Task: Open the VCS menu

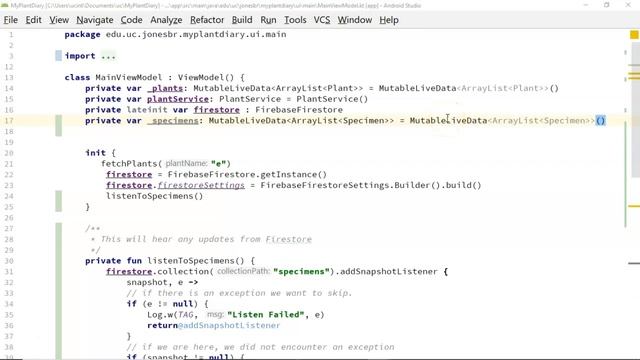Action: pyautogui.click(x=322, y=20)
